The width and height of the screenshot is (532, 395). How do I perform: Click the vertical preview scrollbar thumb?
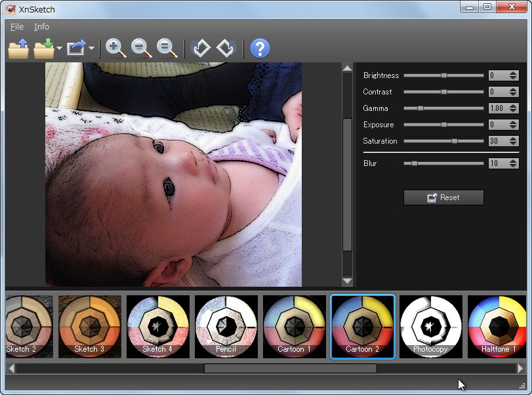(x=347, y=184)
